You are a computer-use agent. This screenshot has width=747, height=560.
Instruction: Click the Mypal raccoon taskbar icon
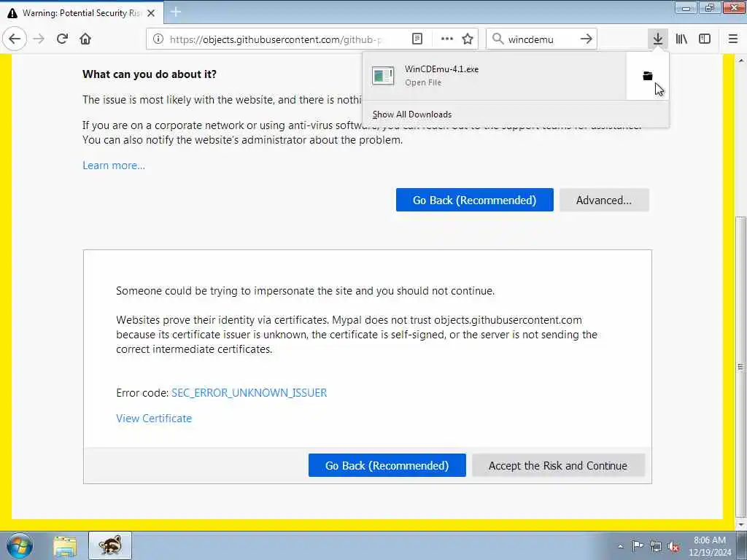[110, 545]
